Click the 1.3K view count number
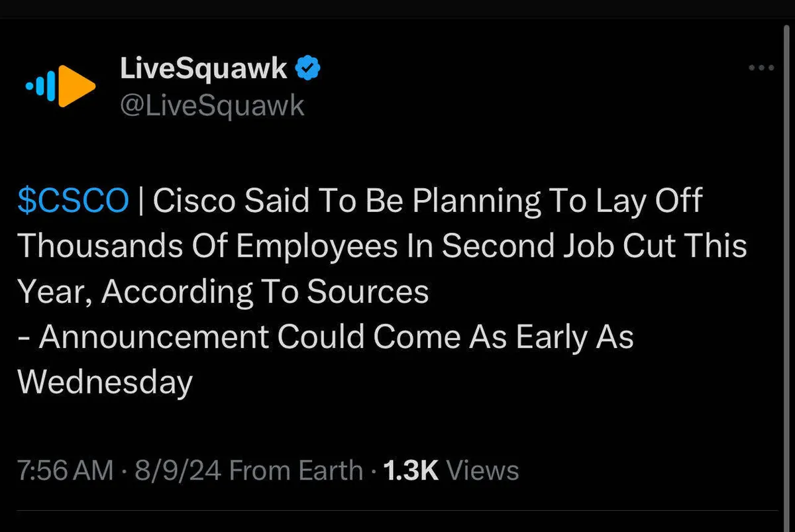Screen dimensions: 795x532 (411, 471)
